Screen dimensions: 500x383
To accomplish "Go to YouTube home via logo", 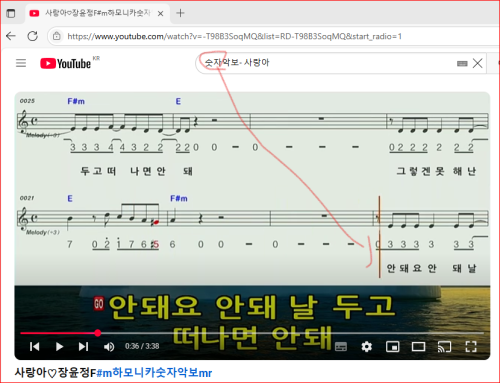I will coord(66,63).
